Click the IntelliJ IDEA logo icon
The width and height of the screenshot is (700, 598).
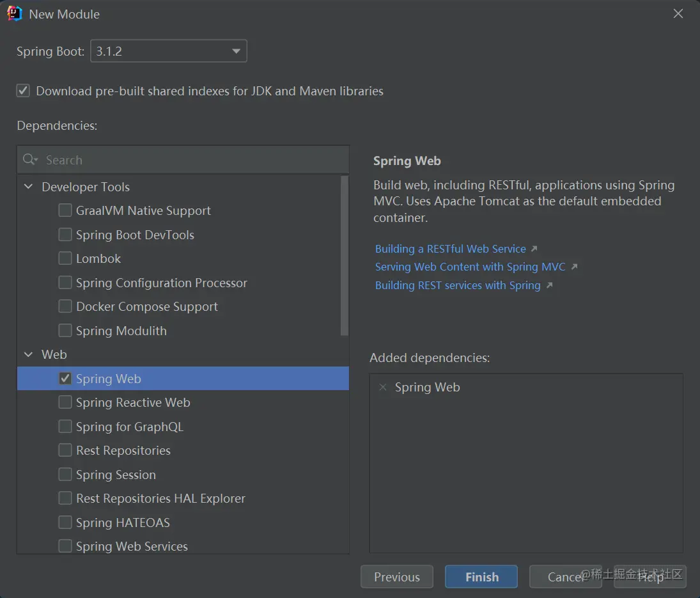14,14
